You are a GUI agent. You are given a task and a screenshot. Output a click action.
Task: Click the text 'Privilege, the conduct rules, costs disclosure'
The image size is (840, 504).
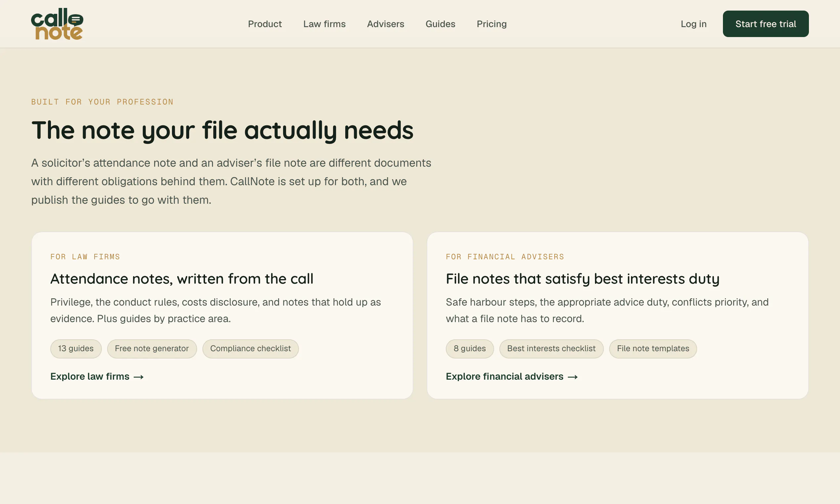pyautogui.click(x=155, y=302)
